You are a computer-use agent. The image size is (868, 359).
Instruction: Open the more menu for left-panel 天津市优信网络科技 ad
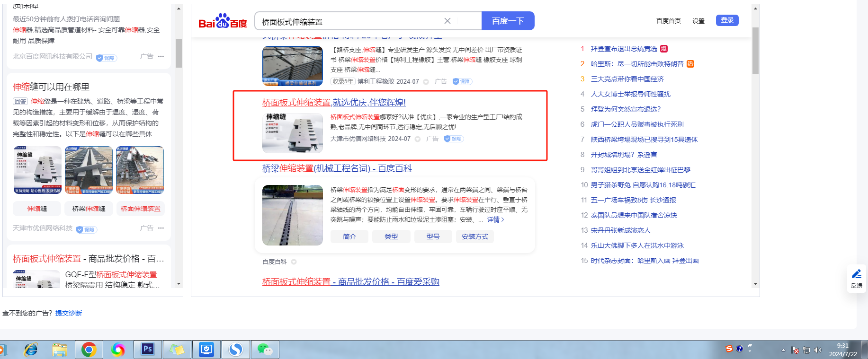(161, 228)
